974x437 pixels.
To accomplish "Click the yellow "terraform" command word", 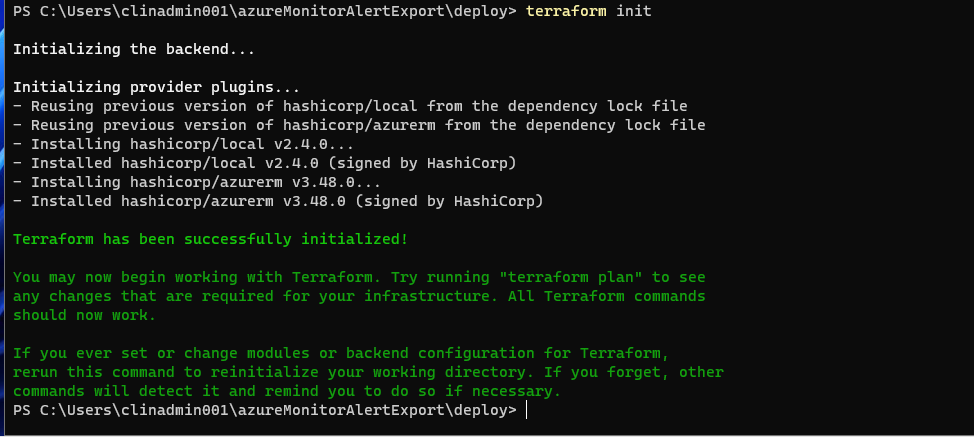I will click(x=566, y=11).
